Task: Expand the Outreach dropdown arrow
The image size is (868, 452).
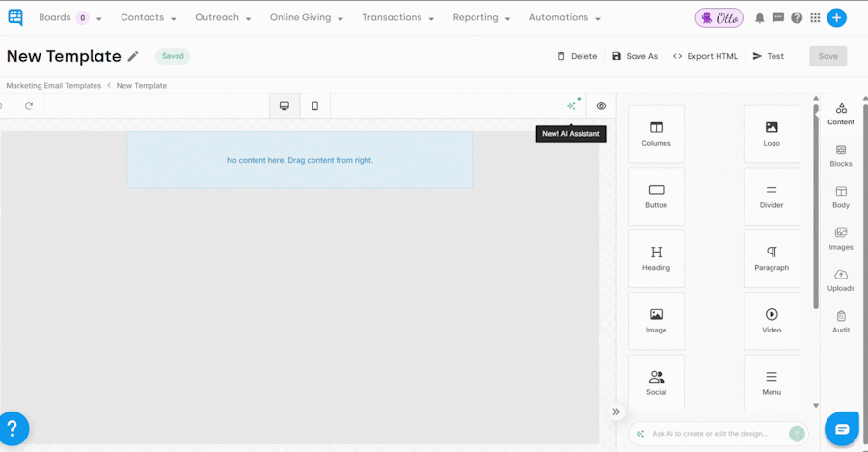Action: point(248,19)
